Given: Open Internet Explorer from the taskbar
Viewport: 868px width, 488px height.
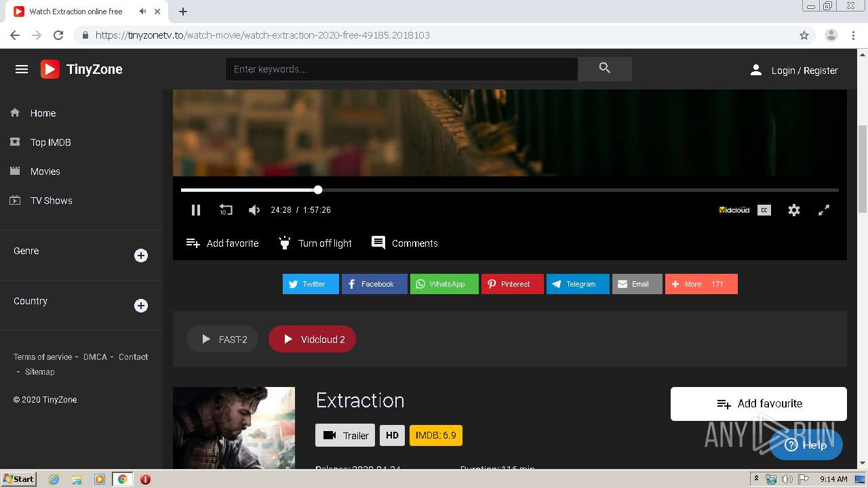Looking at the screenshot, I should click(x=54, y=479).
